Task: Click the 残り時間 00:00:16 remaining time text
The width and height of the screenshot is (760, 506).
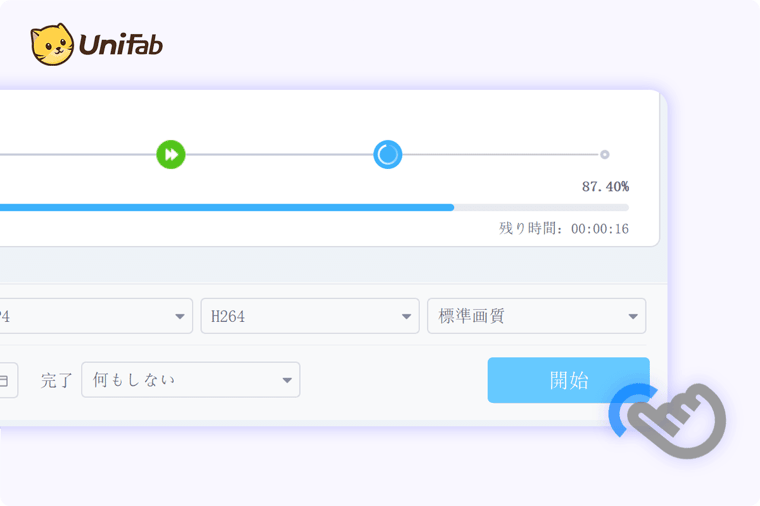Action: click(x=564, y=228)
